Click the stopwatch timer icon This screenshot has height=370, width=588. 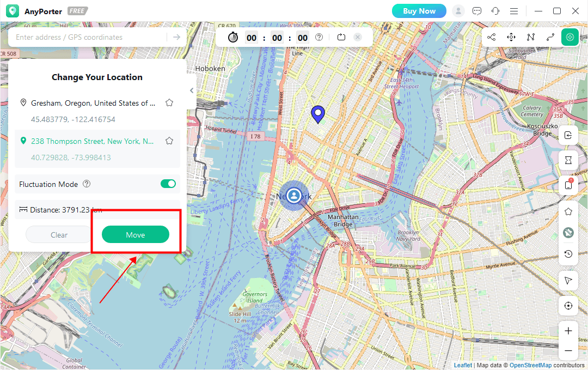tap(233, 37)
